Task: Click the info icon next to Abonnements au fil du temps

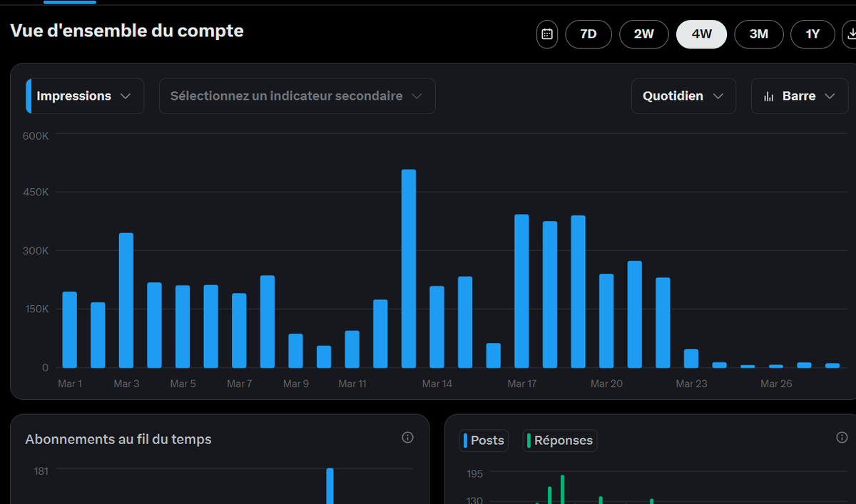Action: [x=407, y=437]
